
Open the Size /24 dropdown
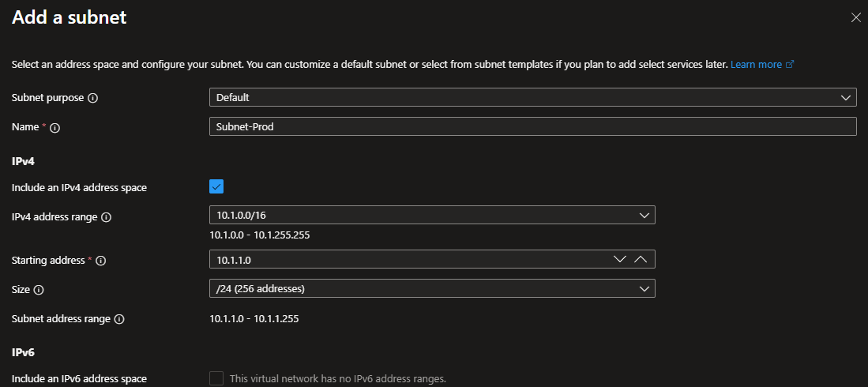click(432, 288)
